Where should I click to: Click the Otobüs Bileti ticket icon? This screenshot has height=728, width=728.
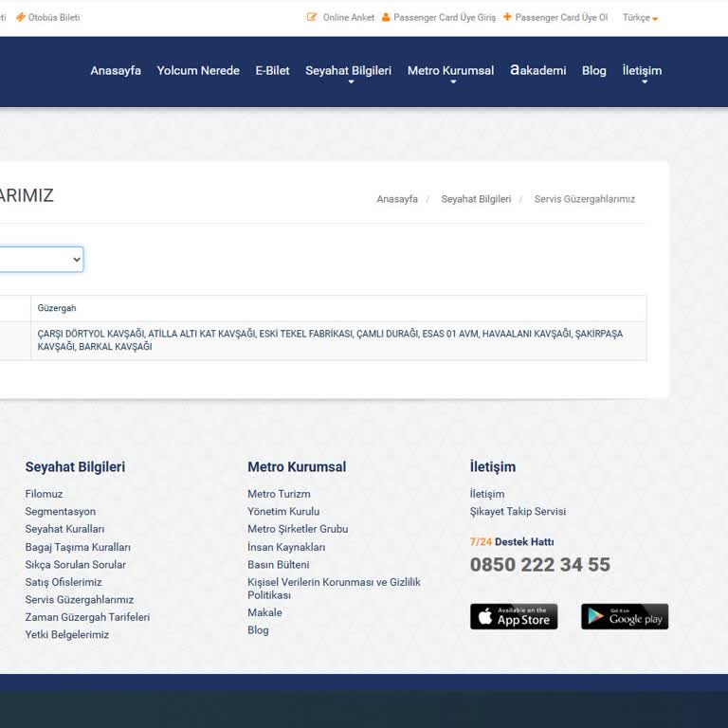tap(20, 17)
